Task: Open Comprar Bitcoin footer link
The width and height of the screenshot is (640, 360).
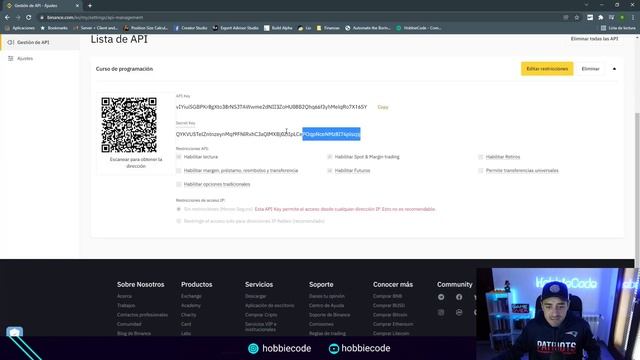Action: pos(390,315)
